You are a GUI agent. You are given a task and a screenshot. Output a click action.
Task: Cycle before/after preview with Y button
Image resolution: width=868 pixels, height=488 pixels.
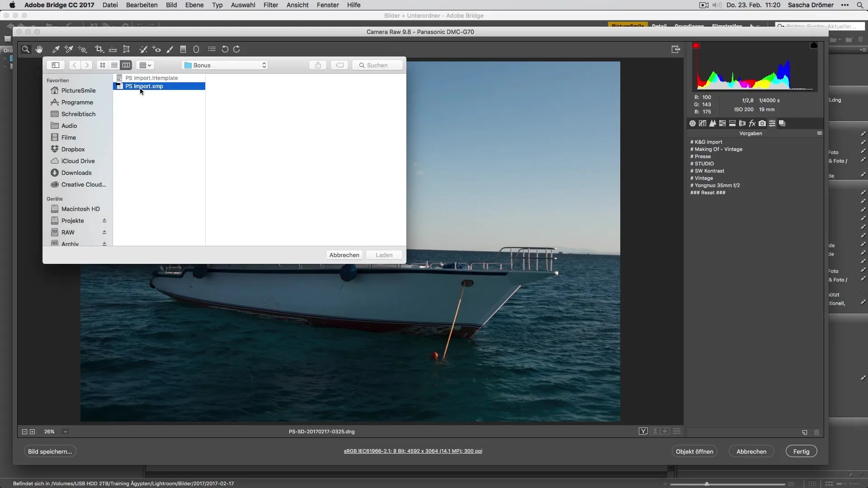[643, 432]
